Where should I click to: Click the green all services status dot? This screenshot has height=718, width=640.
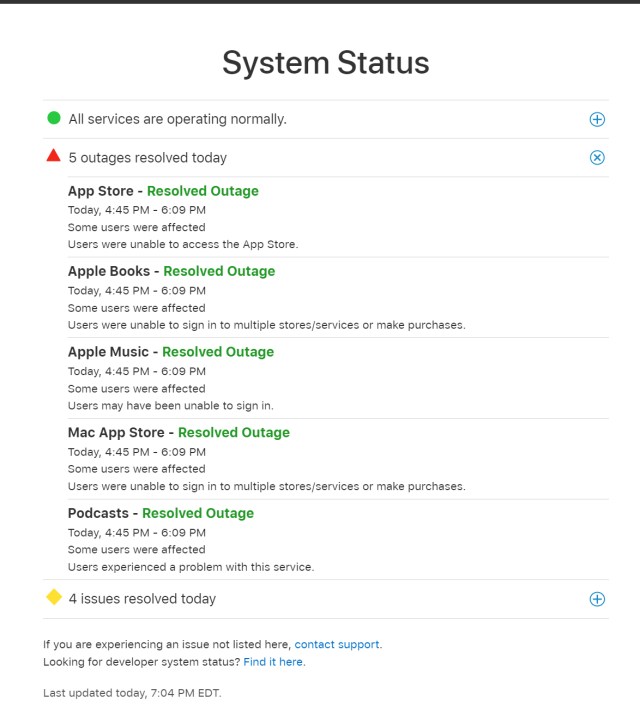coord(54,118)
